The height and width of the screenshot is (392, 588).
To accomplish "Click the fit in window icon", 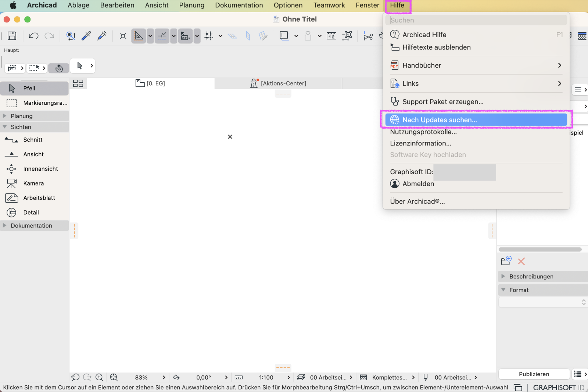I will pos(114,377).
